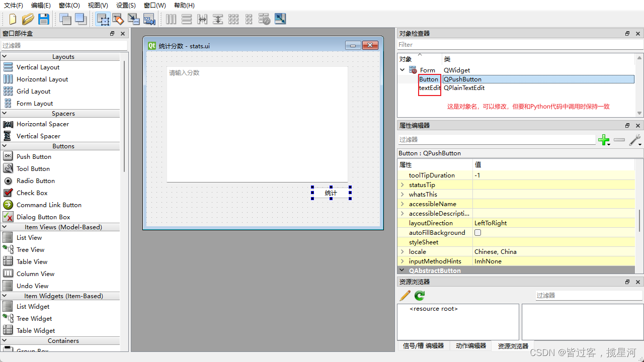Float the Object Inspector panel icon

coord(627,34)
